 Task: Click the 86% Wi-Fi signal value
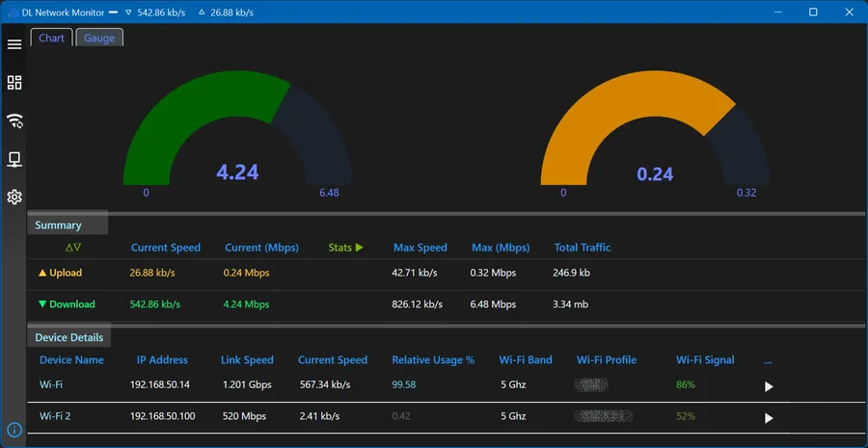pos(686,384)
